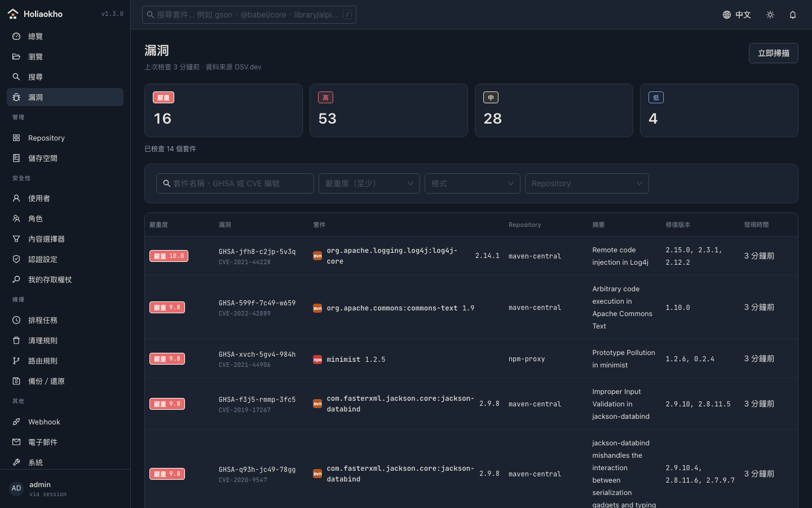Focus the 套件名稱、GHSA 或 CVE filter field

235,183
